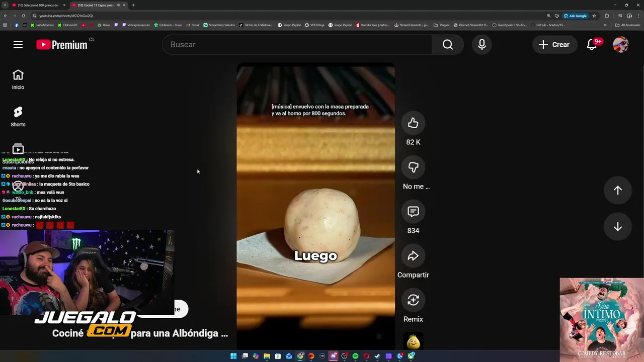This screenshot has width=644, height=362.
Task: Open the Plugins bookmark folder
Action: (442, 25)
